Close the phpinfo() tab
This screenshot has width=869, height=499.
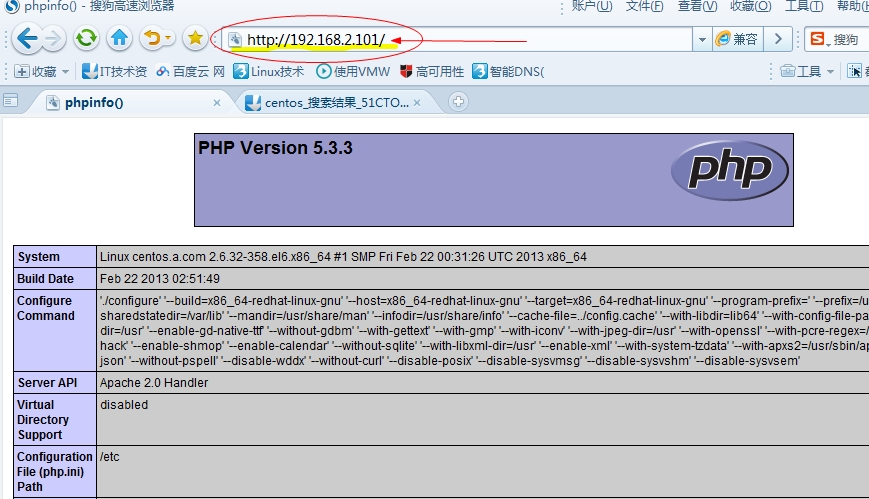(x=217, y=103)
